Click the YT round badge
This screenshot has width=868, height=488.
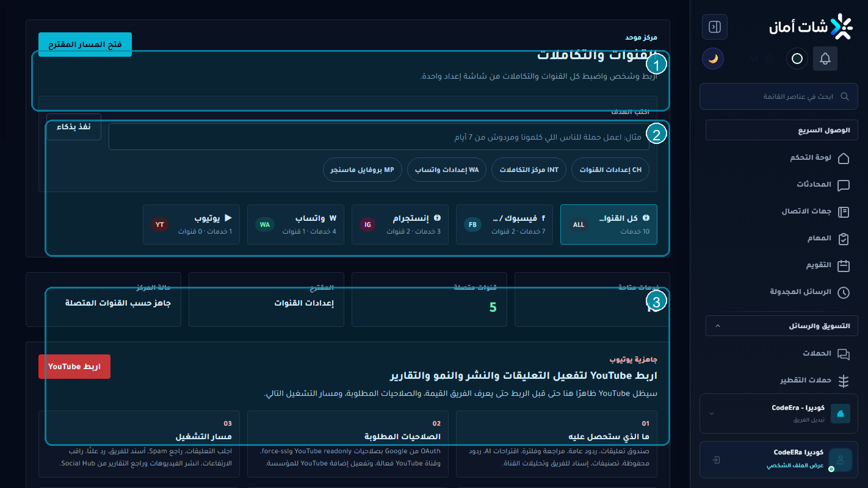(x=160, y=224)
